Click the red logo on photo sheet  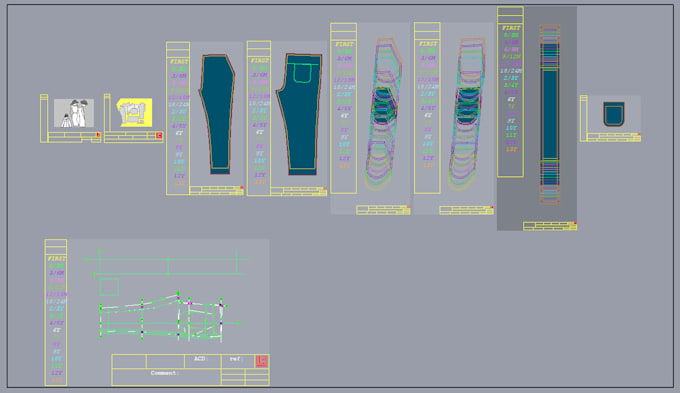coord(98,135)
